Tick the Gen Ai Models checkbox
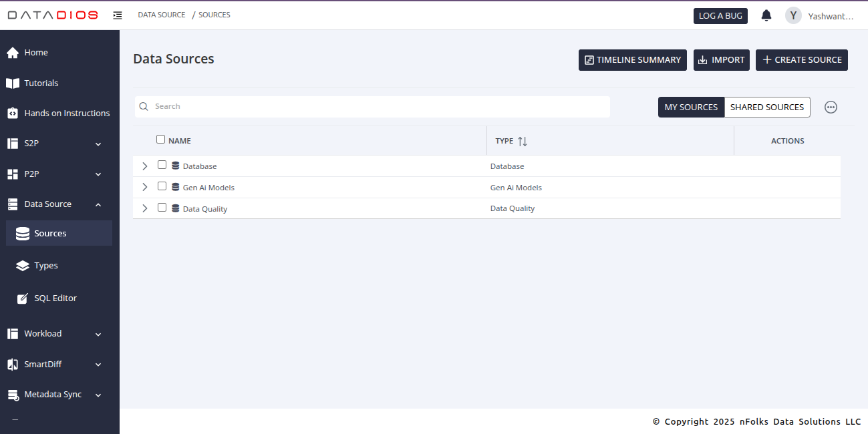 pyautogui.click(x=162, y=186)
